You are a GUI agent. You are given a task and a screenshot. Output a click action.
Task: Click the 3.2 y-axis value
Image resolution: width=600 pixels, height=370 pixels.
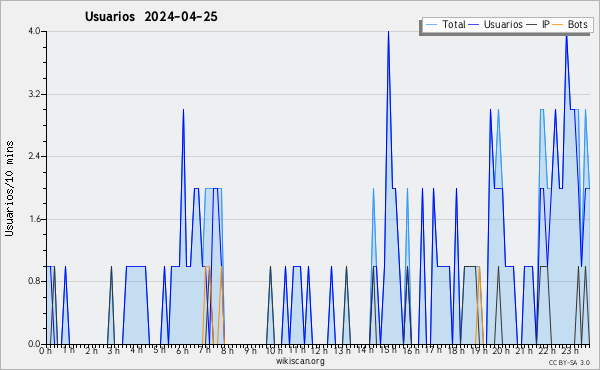tap(34, 94)
